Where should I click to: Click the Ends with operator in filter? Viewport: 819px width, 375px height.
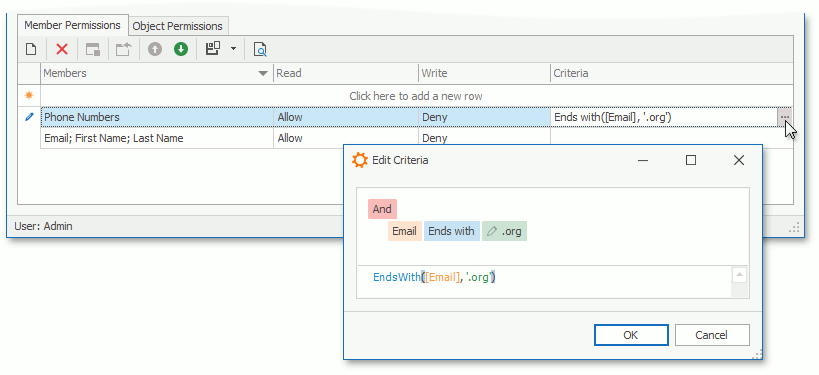tap(451, 231)
